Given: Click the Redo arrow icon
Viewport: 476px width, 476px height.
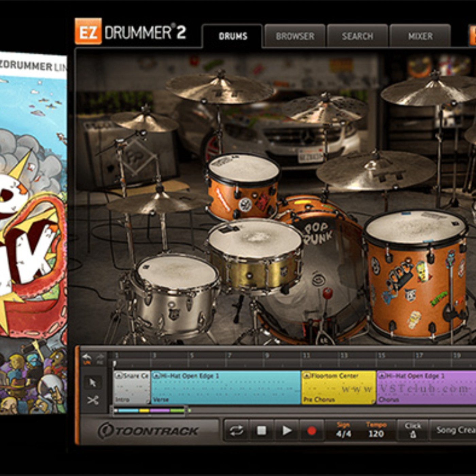Looking at the screenshot, I should (100, 358).
